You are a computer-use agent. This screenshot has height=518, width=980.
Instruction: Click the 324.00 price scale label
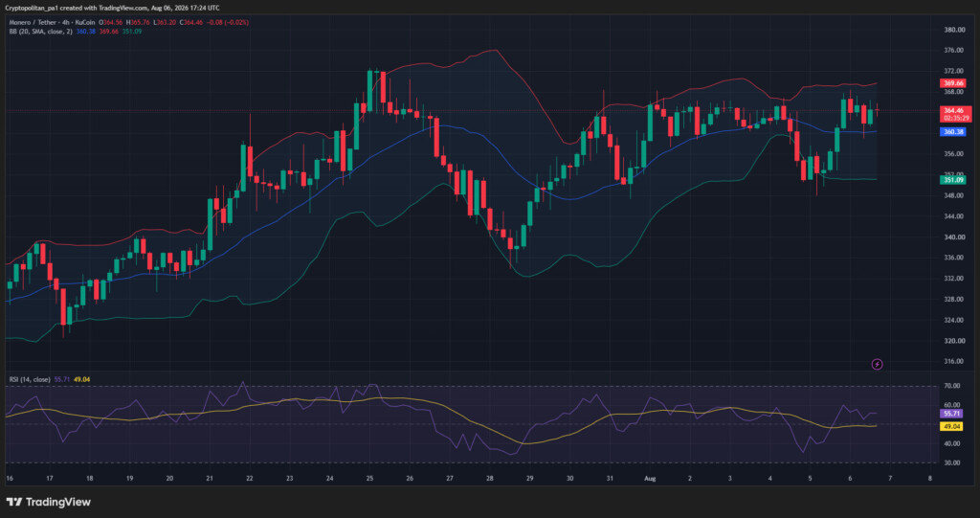[953, 321]
